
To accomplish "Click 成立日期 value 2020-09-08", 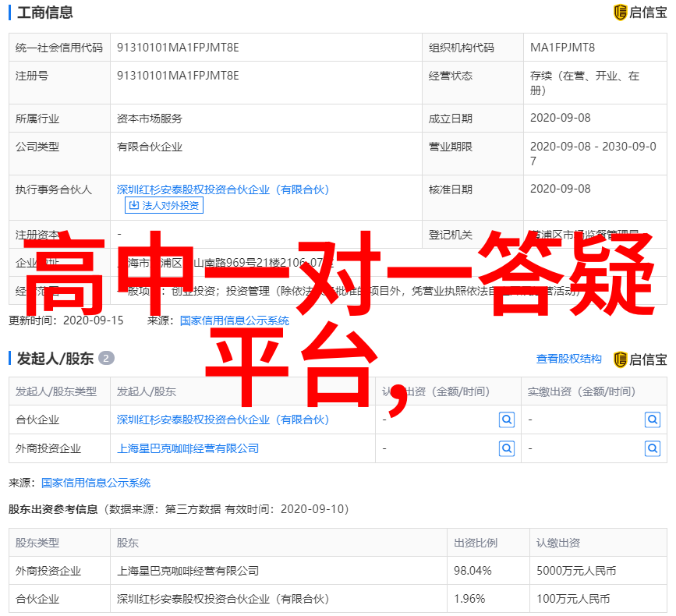I will (560, 118).
